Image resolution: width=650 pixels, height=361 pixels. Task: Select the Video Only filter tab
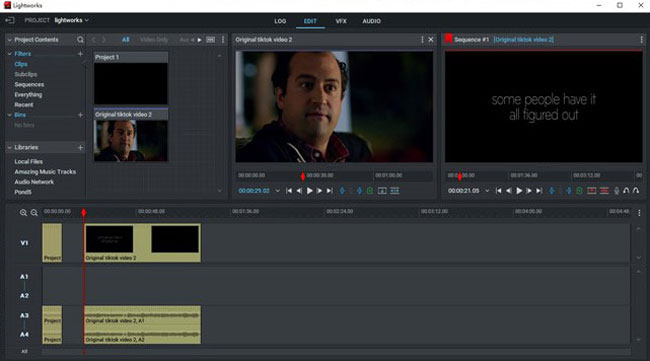click(x=154, y=40)
